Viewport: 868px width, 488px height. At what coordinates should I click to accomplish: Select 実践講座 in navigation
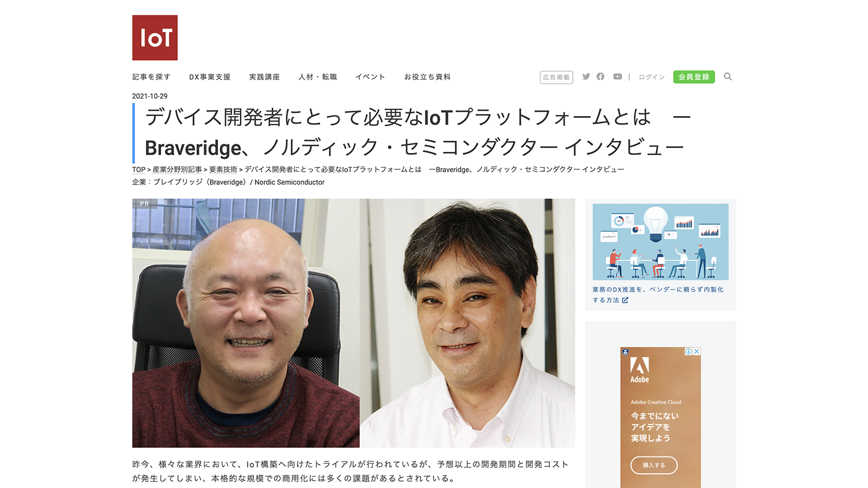pyautogui.click(x=264, y=77)
